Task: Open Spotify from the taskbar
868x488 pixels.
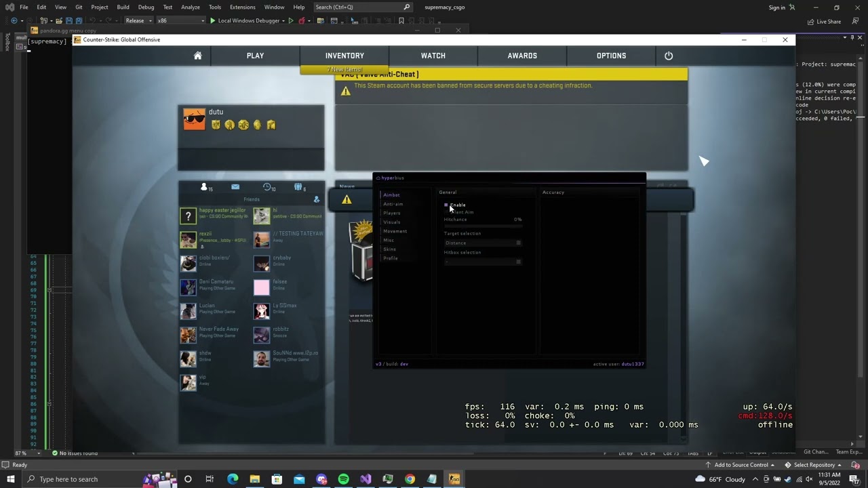Action: [x=344, y=479]
